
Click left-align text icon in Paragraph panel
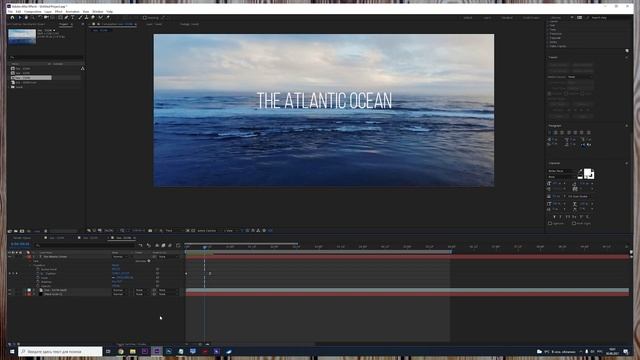[549, 133]
